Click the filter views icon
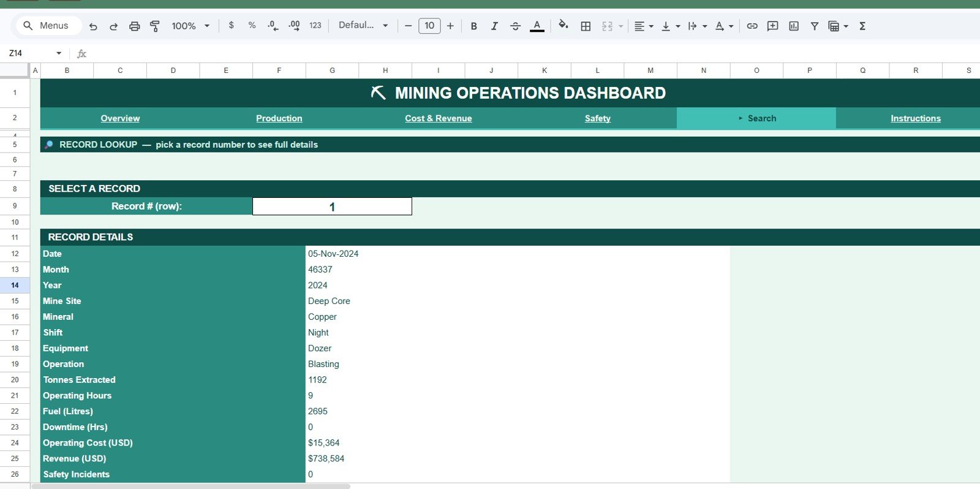 (834, 26)
